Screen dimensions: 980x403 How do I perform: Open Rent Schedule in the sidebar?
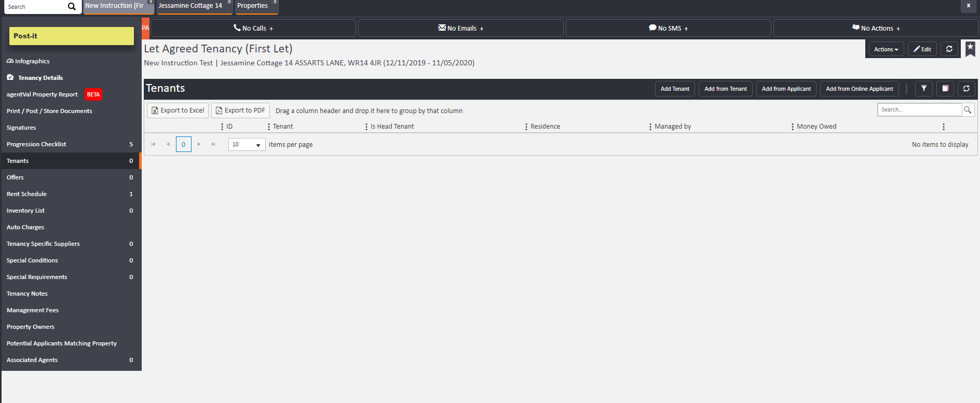(x=27, y=194)
